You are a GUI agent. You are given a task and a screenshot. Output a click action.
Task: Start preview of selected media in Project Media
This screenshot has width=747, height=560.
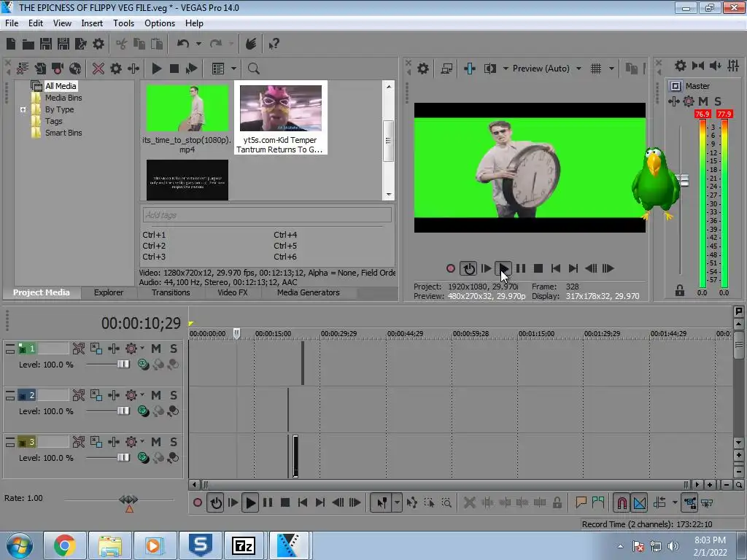coord(156,69)
